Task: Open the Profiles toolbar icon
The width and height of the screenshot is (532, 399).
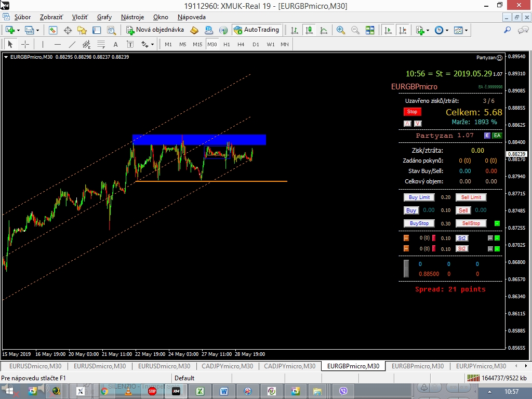Action: [30, 30]
